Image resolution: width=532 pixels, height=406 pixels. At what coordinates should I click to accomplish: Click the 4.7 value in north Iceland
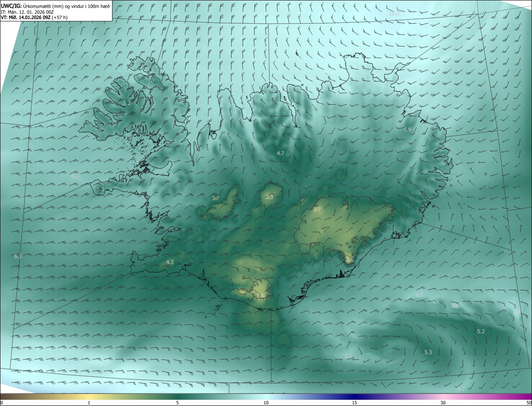coord(281,153)
